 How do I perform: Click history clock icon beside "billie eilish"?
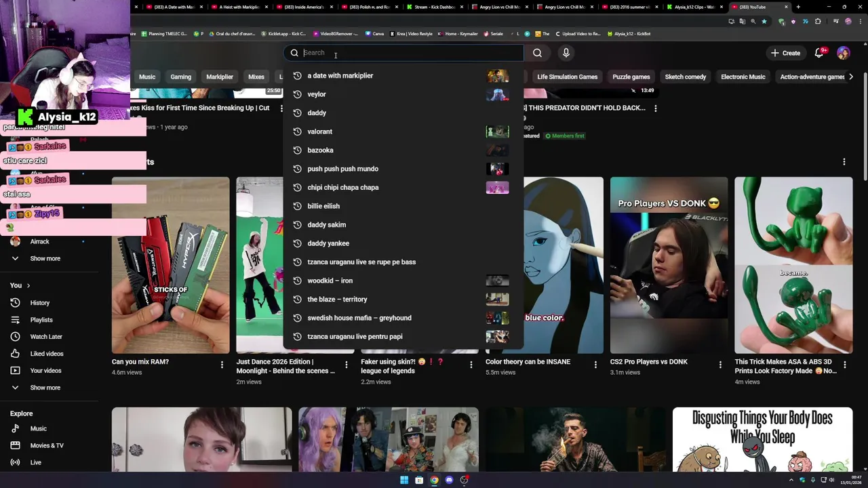[x=297, y=206]
